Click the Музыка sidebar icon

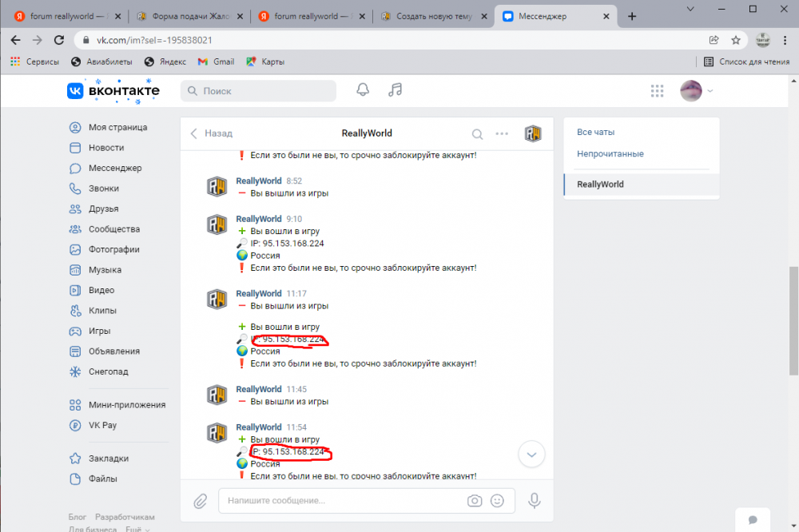click(75, 270)
